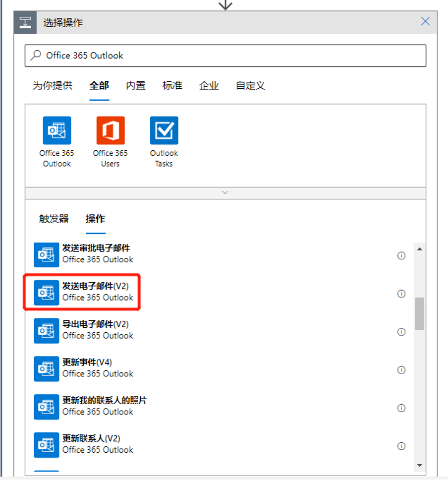Switch to the 触发器 tab
Image resolution: width=448 pixels, height=480 pixels.
point(54,219)
